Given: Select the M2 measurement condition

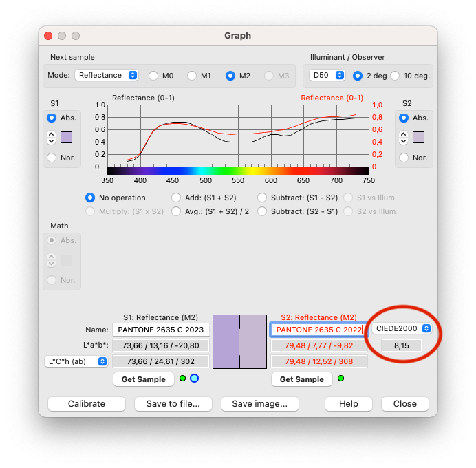Looking at the screenshot, I should tap(230, 76).
